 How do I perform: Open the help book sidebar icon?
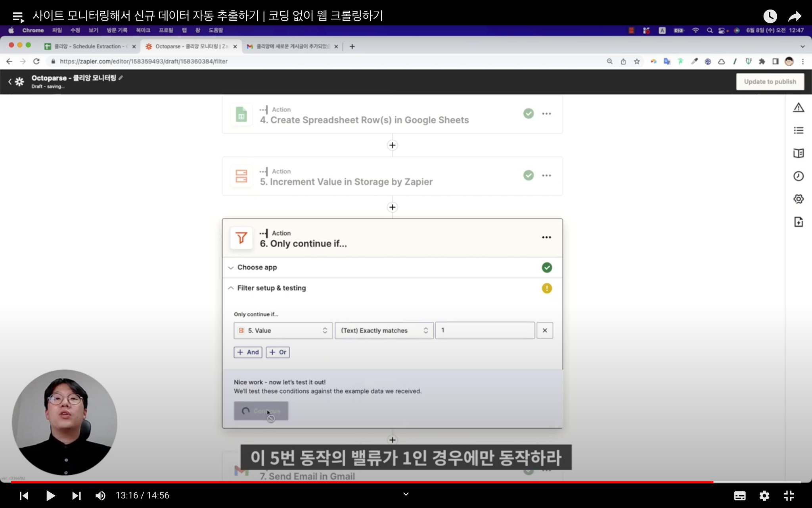coord(798,153)
